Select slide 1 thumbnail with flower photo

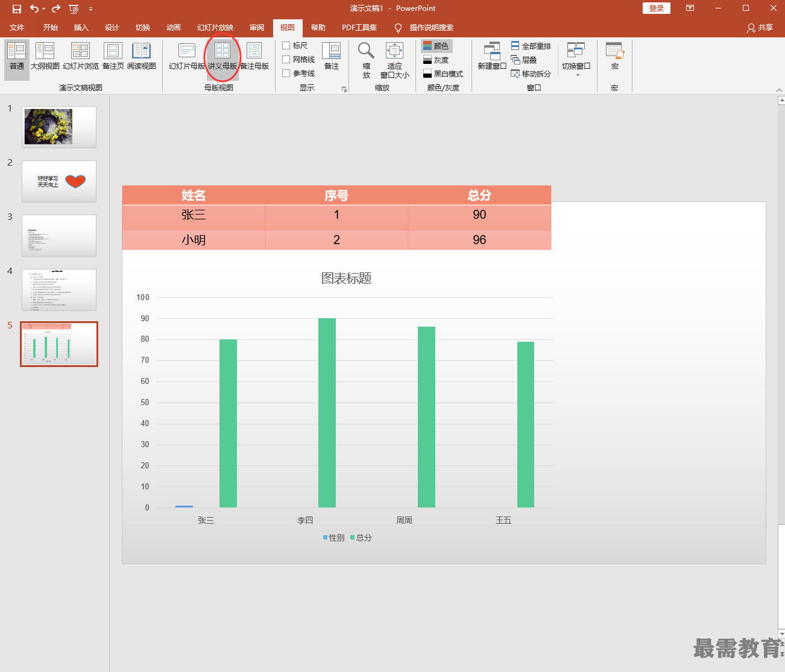59,127
